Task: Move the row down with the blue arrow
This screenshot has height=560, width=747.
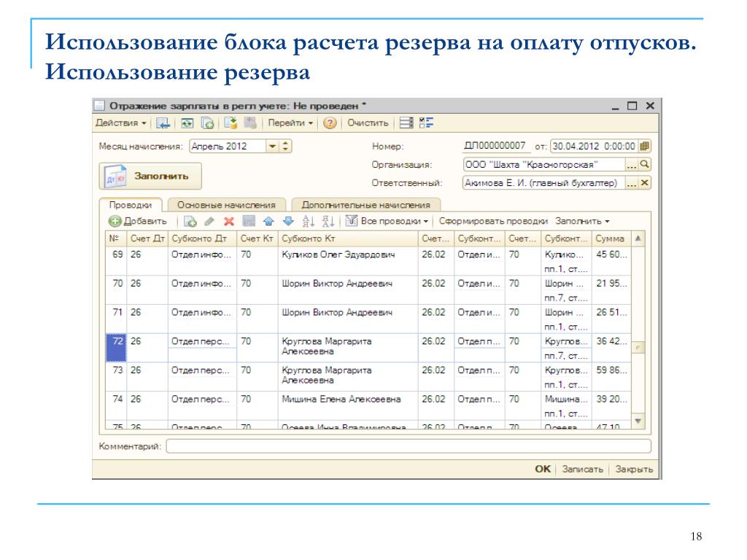Action: pos(288,221)
